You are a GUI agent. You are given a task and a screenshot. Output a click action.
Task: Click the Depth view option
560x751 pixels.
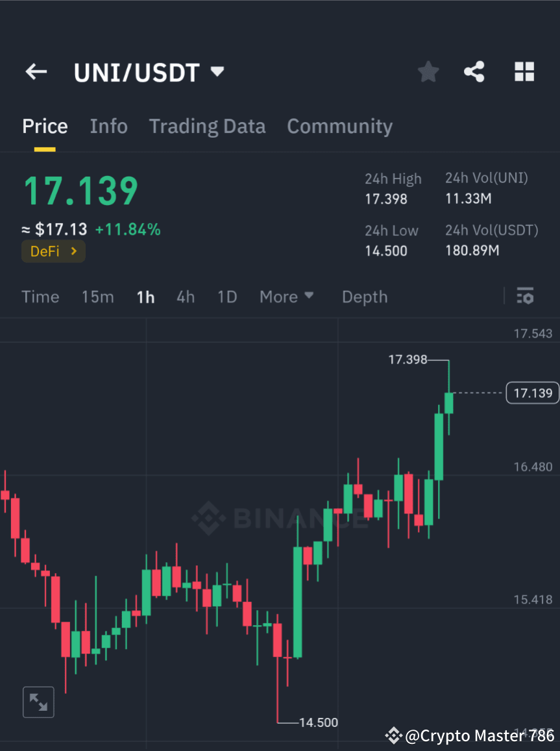364,297
